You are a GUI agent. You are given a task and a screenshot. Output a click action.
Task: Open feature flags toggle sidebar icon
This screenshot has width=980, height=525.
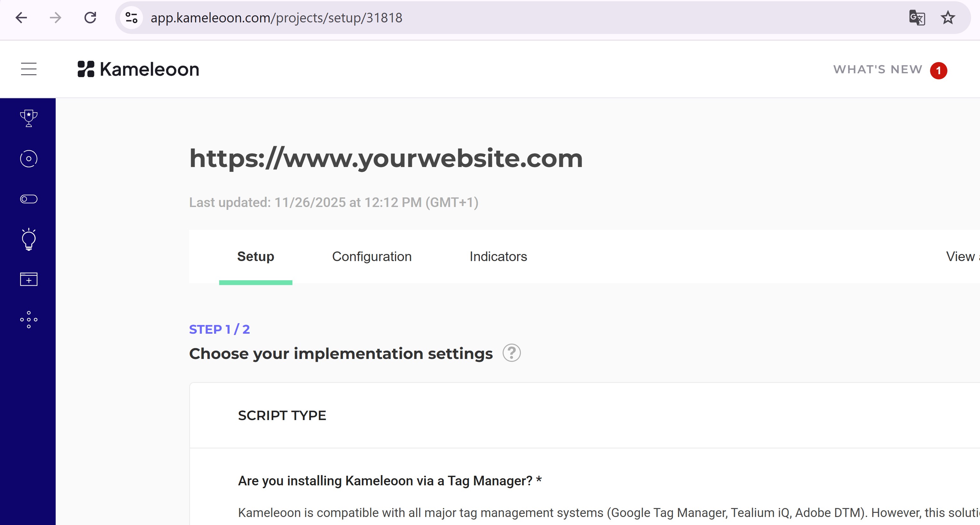[28, 199]
